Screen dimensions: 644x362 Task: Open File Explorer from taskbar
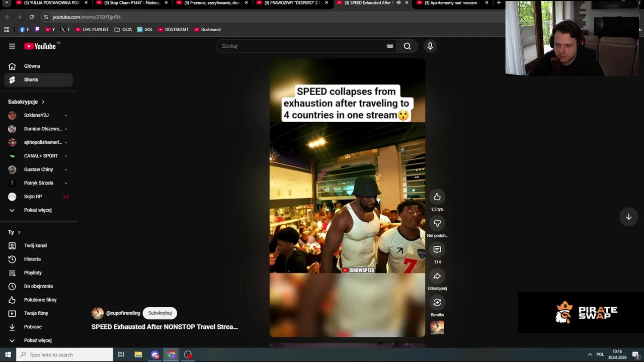tap(138, 354)
